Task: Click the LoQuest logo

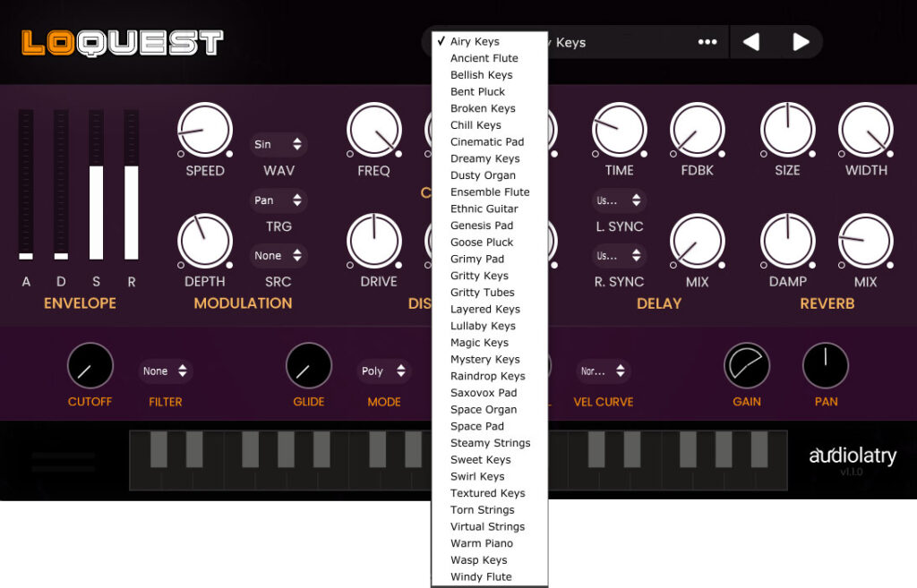Action: [122, 43]
